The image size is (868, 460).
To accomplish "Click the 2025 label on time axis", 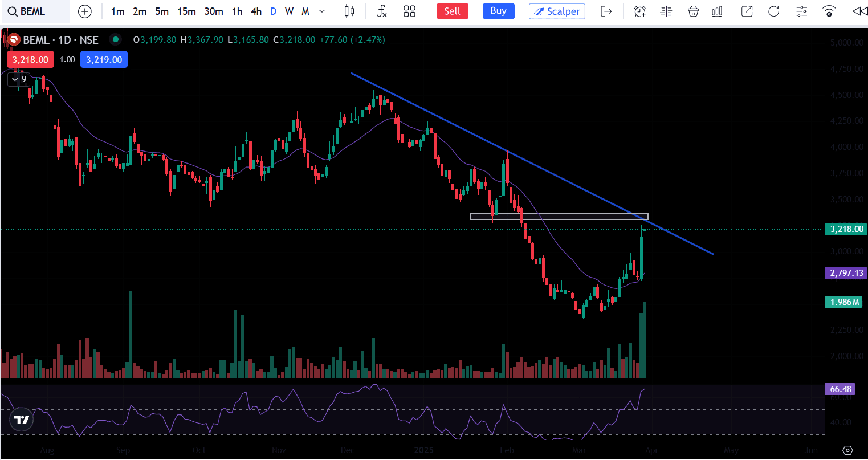I will pyautogui.click(x=423, y=450).
